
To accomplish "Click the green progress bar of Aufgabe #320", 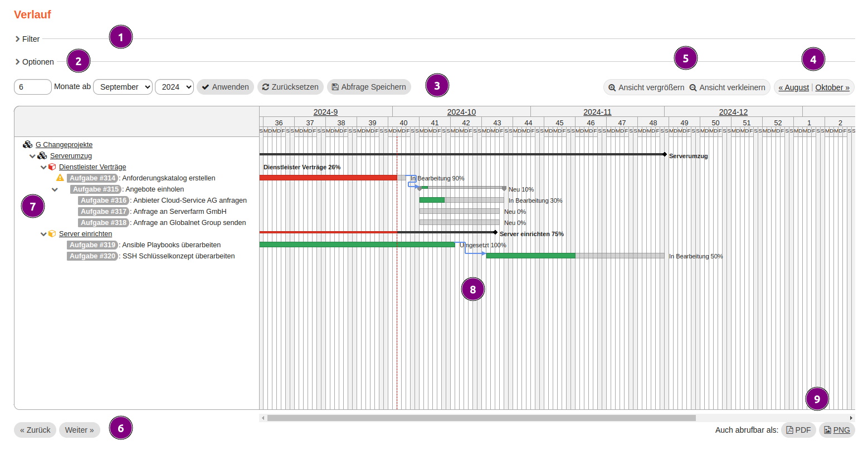I will pyautogui.click(x=530, y=256).
